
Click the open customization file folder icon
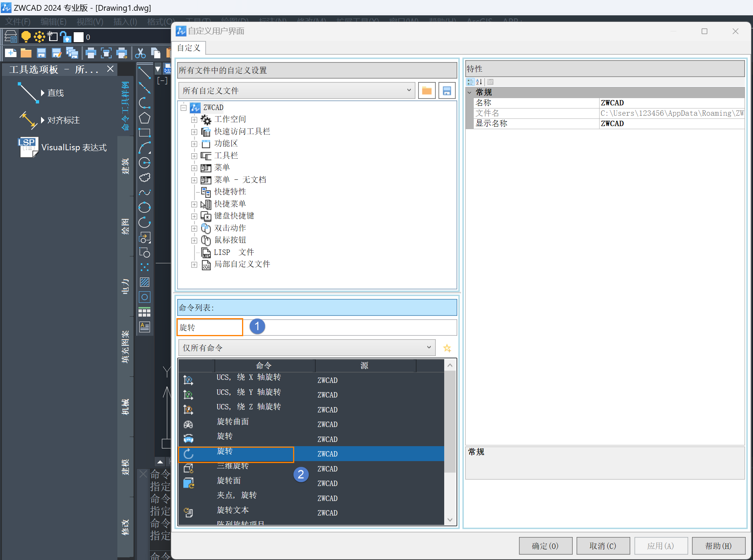point(427,91)
